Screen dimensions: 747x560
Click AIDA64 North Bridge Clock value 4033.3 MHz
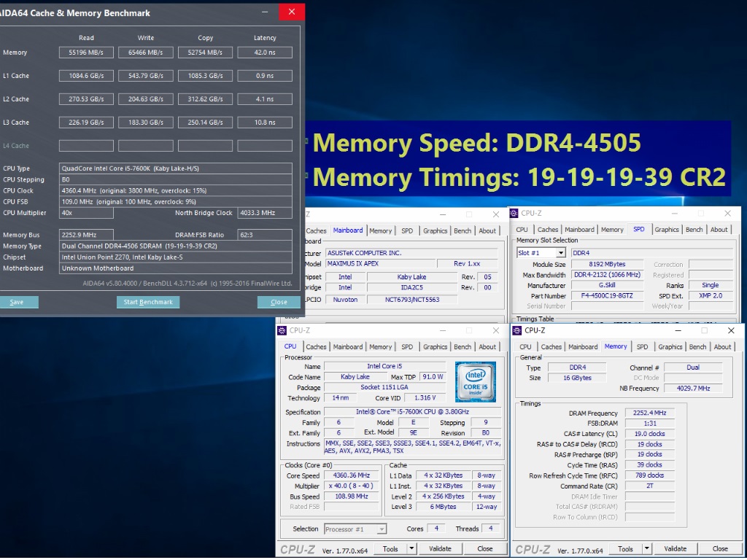265,213
